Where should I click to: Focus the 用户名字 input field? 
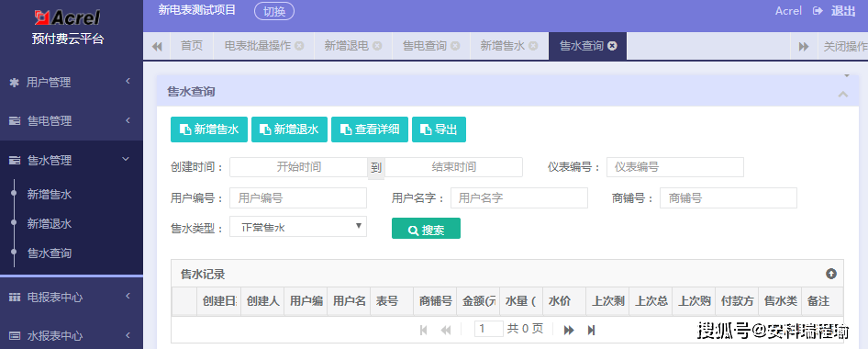click(519, 197)
